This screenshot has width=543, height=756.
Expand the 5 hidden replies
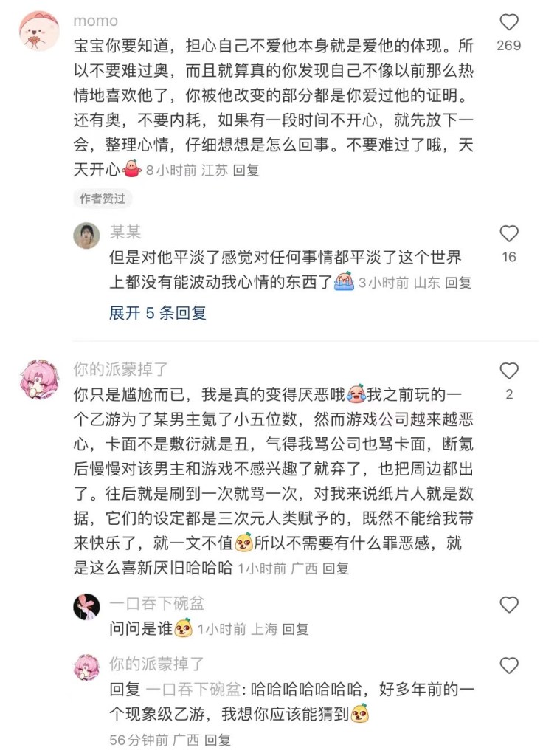pos(158,313)
